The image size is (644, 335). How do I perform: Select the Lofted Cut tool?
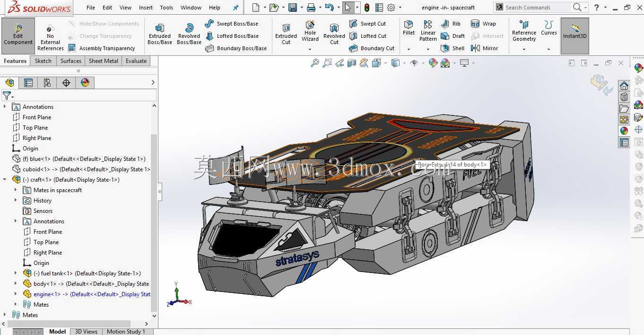click(367, 36)
